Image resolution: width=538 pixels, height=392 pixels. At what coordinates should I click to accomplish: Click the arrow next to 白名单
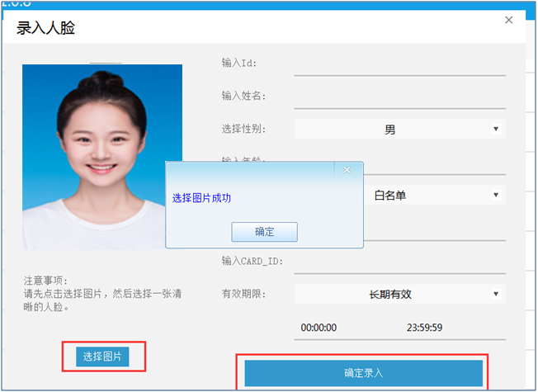click(x=496, y=196)
